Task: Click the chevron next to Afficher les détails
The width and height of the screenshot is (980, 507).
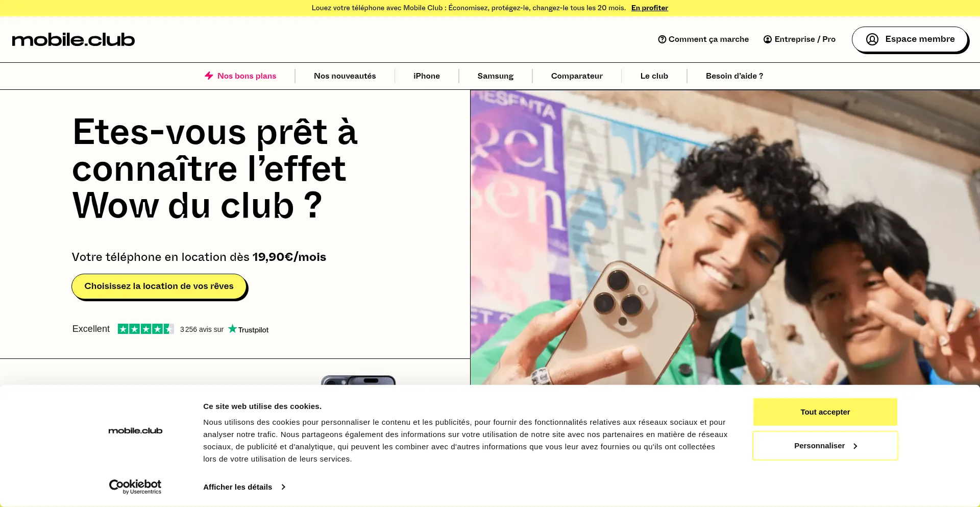Action: point(283,487)
